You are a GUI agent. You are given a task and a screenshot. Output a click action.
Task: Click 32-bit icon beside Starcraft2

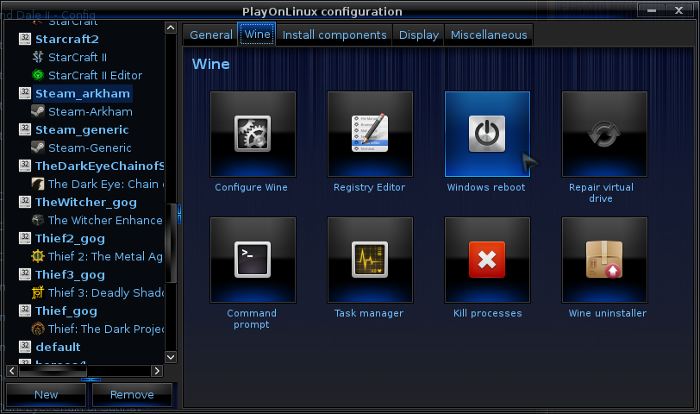25,39
